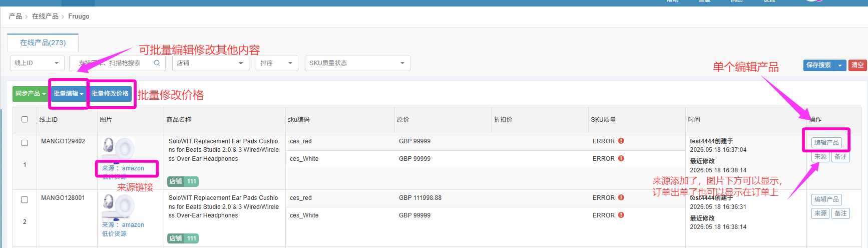
Task: Open the 线上ID search type dropdown
Action: 37,63
